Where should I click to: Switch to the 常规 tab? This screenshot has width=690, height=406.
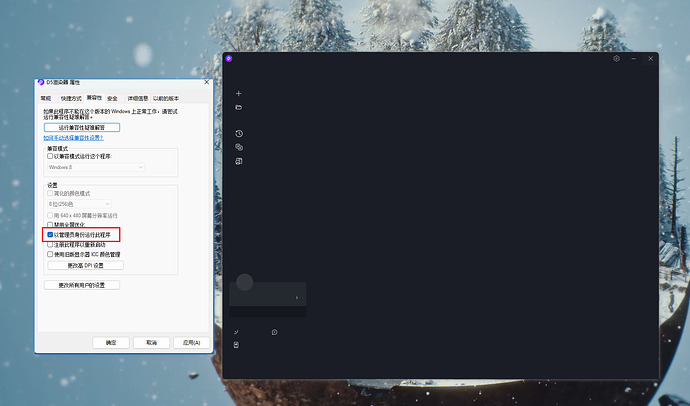45,98
